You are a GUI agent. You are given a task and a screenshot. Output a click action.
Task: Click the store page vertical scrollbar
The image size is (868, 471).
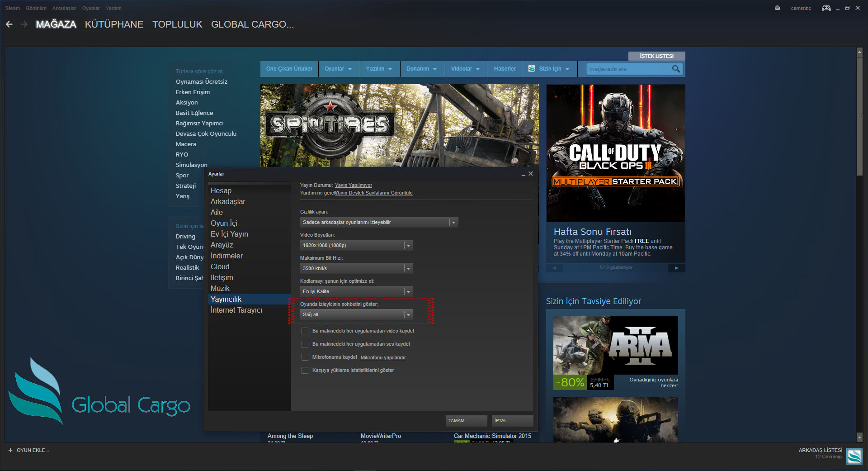(859, 116)
